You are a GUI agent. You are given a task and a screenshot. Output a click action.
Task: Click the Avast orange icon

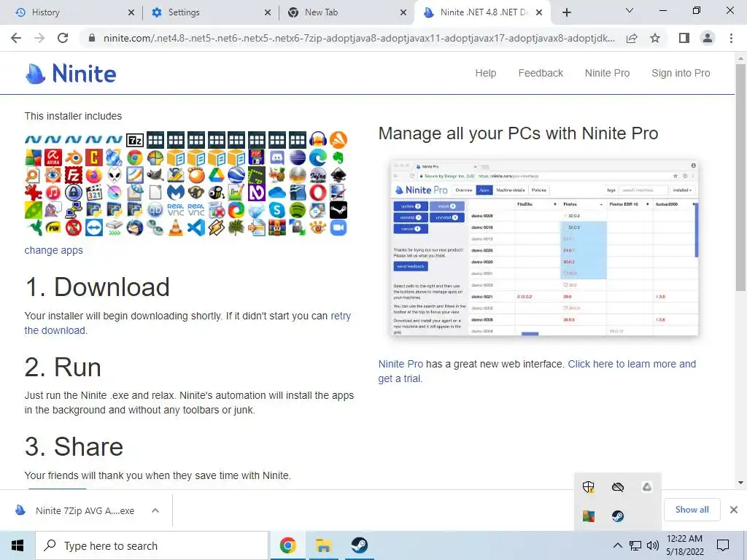[x=338, y=140]
